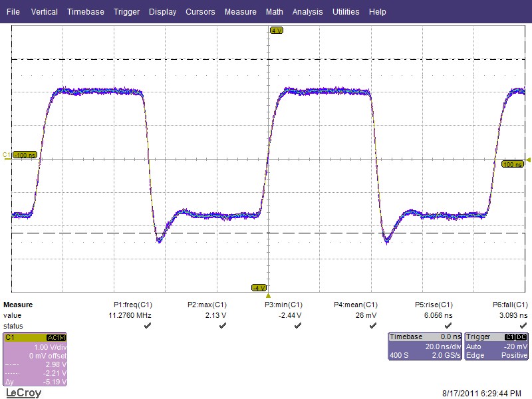Open the Analysis menu
Screen dimensions: 532x399
tap(307, 12)
